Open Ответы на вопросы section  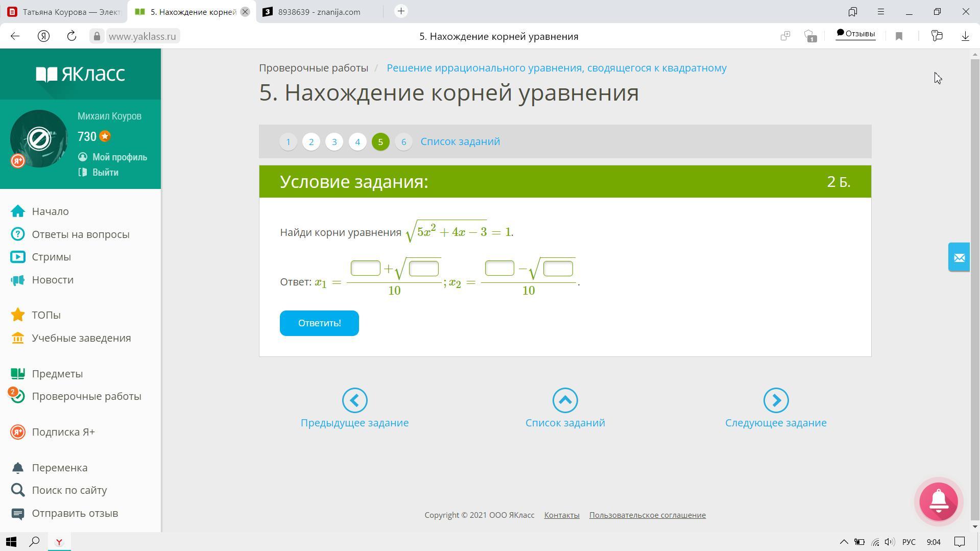(81, 234)
